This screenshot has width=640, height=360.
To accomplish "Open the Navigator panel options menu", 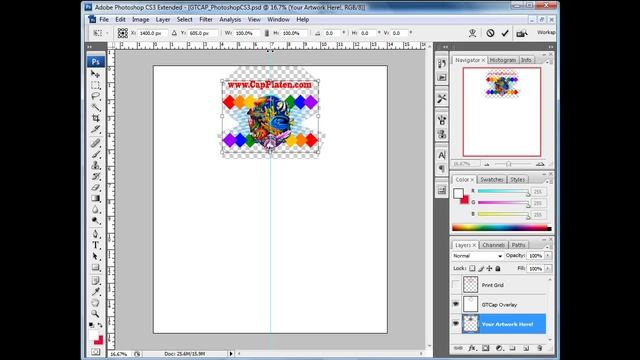I will pos(547,61).
